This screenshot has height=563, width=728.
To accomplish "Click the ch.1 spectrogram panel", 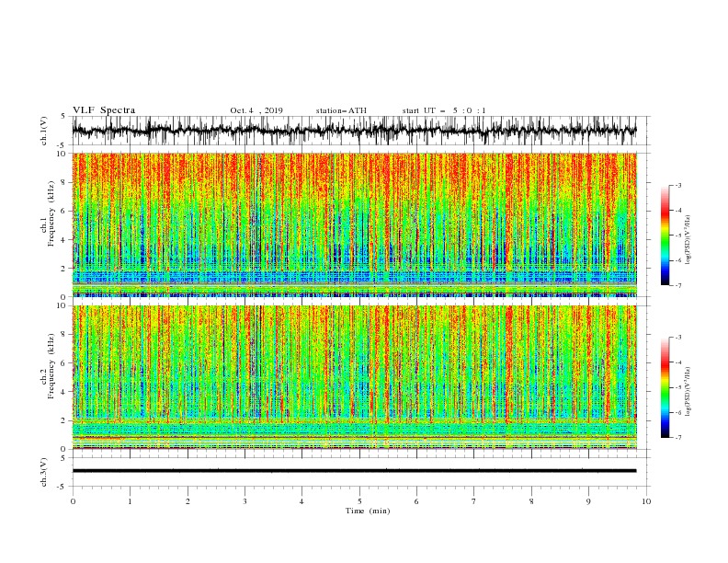I will tap(354, 224).
